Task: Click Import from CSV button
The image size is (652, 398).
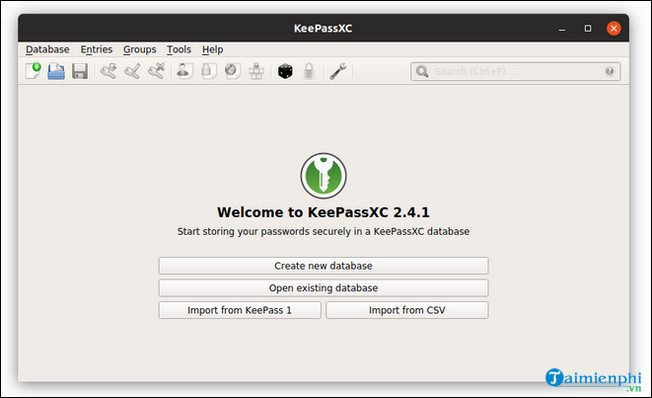Action: tap(407, 310)
